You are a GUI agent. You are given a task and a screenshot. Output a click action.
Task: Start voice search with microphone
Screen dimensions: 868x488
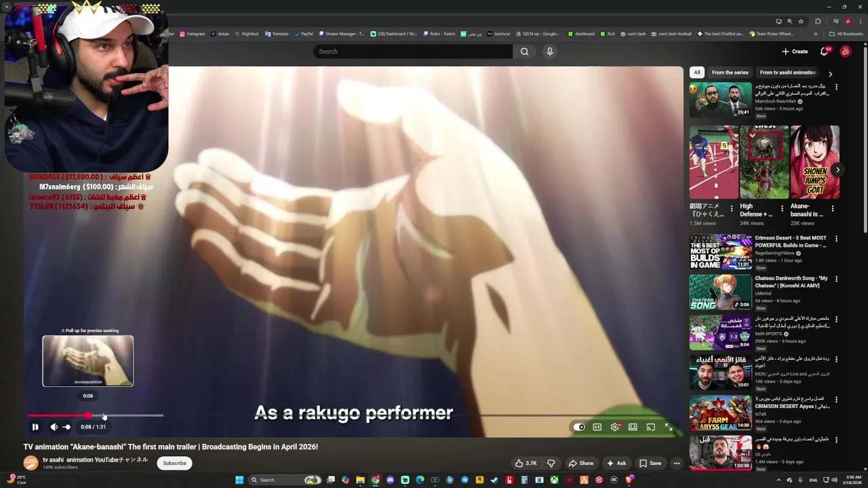click(x=550, y=52)
